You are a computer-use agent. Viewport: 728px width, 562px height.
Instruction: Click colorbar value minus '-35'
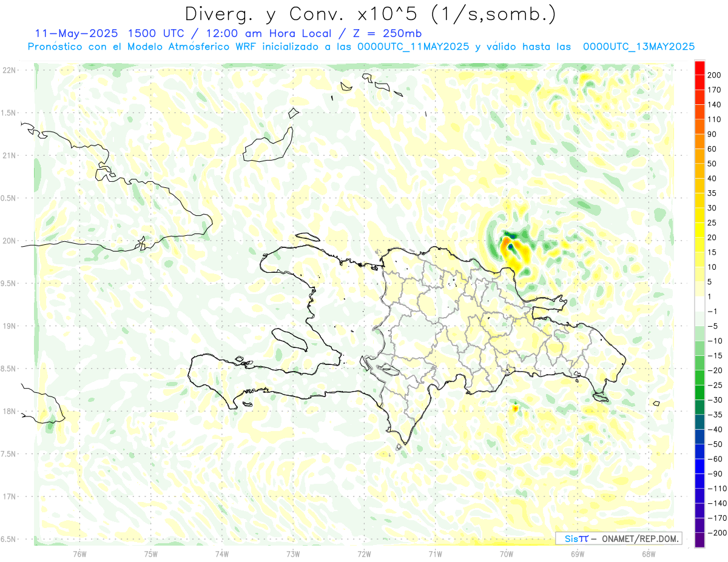(x=715, y=415)
